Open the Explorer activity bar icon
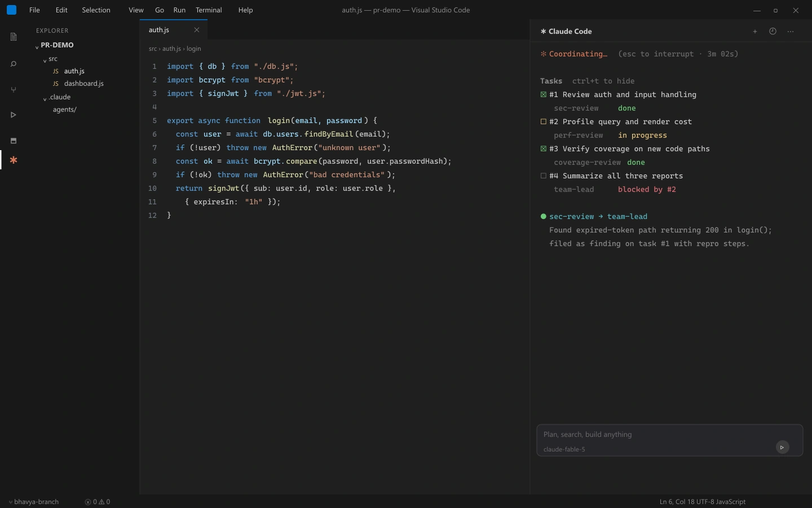 coord(14,37)
